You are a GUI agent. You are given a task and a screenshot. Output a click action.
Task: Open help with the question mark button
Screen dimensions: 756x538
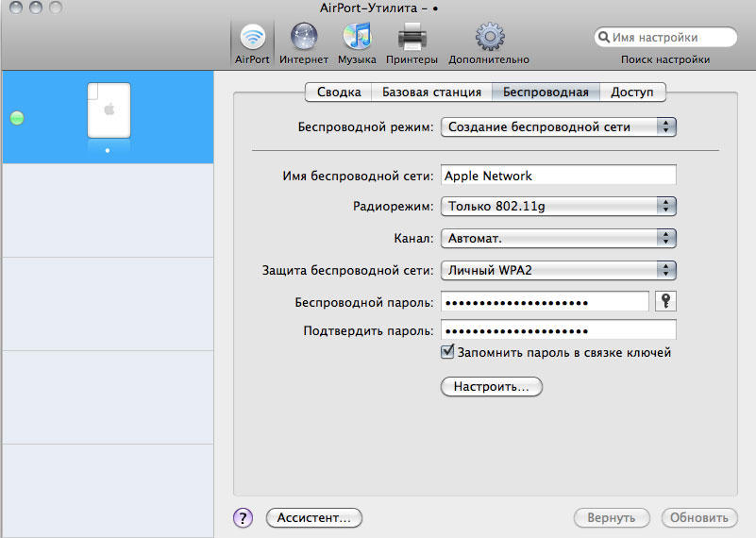point(243,518)
